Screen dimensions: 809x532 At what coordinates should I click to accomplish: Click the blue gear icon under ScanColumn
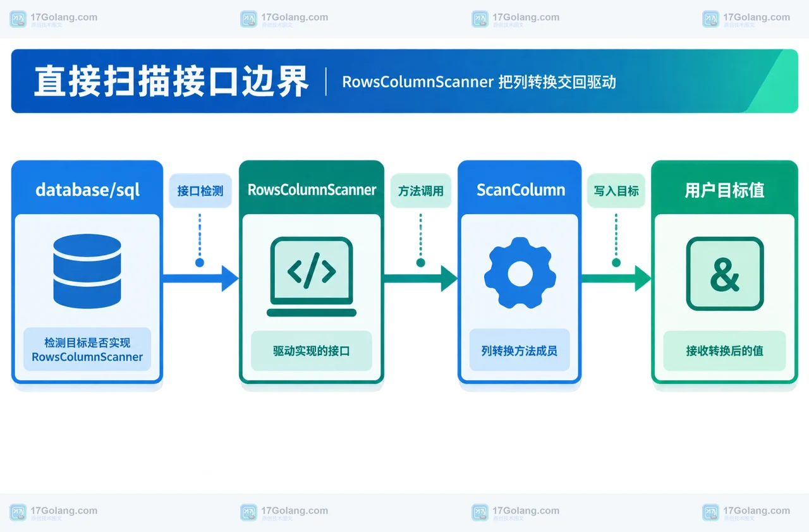pos(520,273)
